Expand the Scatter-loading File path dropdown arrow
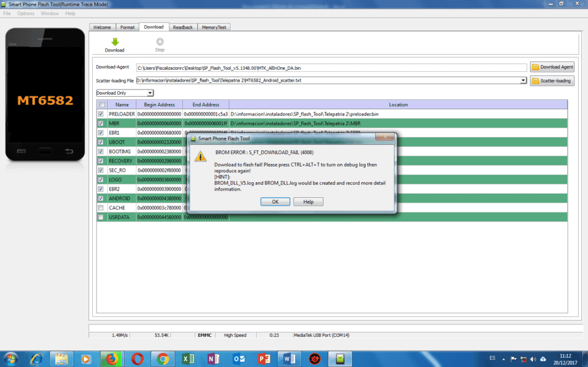Image resolution: width=588 pixels, height=367 pixels. click(523, 80)
